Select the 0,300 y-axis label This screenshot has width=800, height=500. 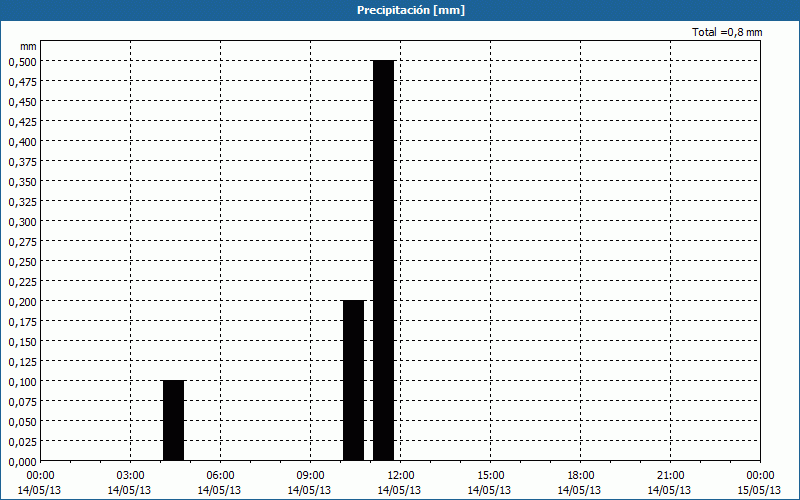pyautogui.click(x=22, y=222)
